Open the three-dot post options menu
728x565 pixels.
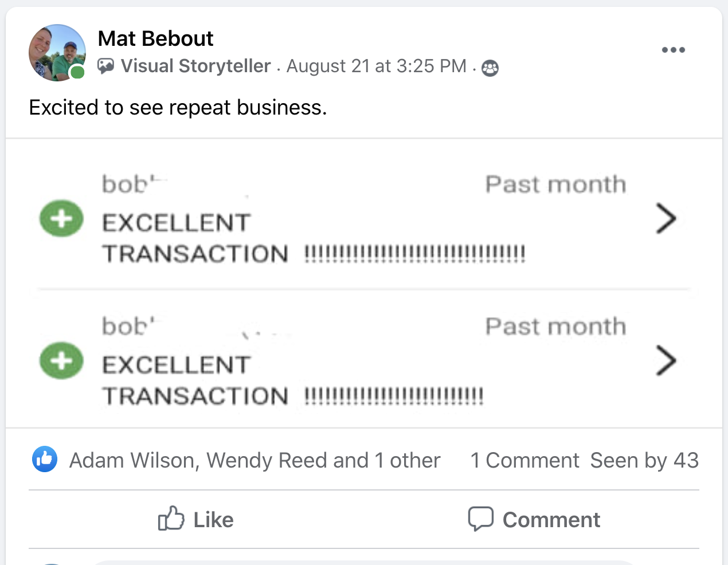[x=673, y=50]
